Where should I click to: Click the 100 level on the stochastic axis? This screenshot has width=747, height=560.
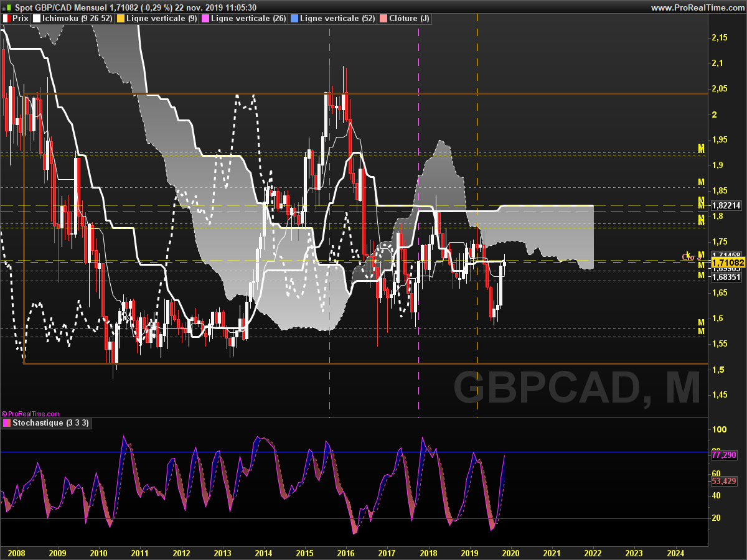coord(719,429)
